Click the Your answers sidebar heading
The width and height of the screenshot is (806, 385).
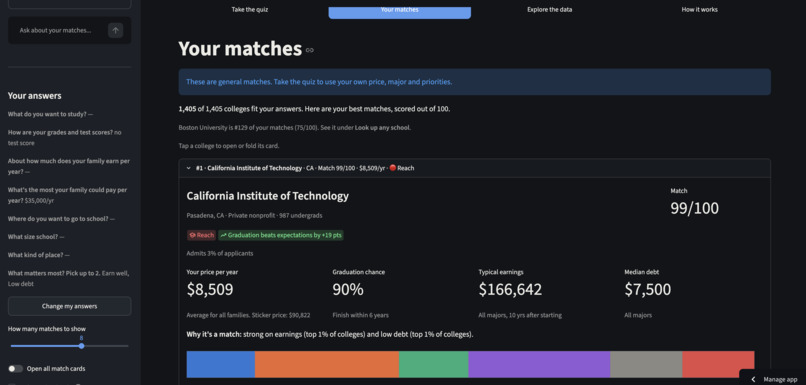coord(34,96)
